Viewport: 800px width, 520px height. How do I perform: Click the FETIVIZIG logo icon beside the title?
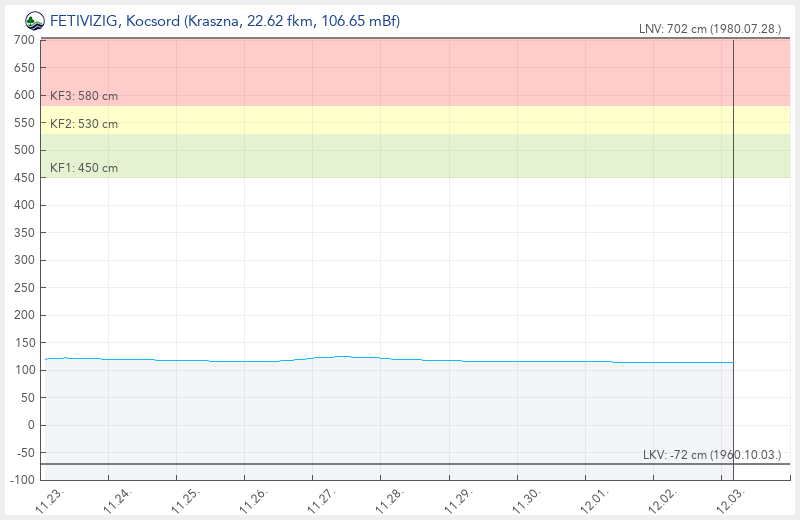(x=34, y=20)
